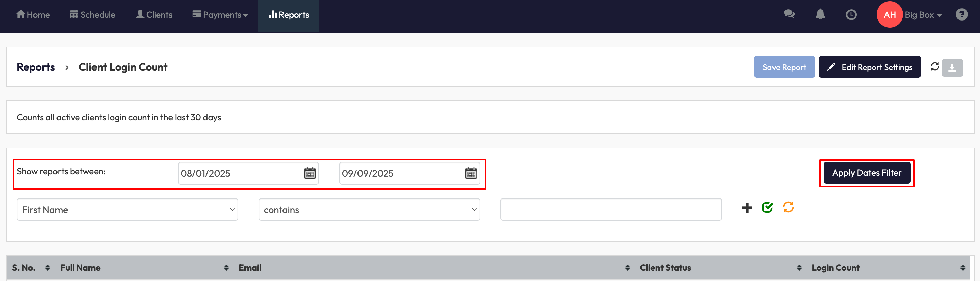This screenshot has width=980, height=281.
Task: Refresh the report with the sync icon
Action: [934, 67]
